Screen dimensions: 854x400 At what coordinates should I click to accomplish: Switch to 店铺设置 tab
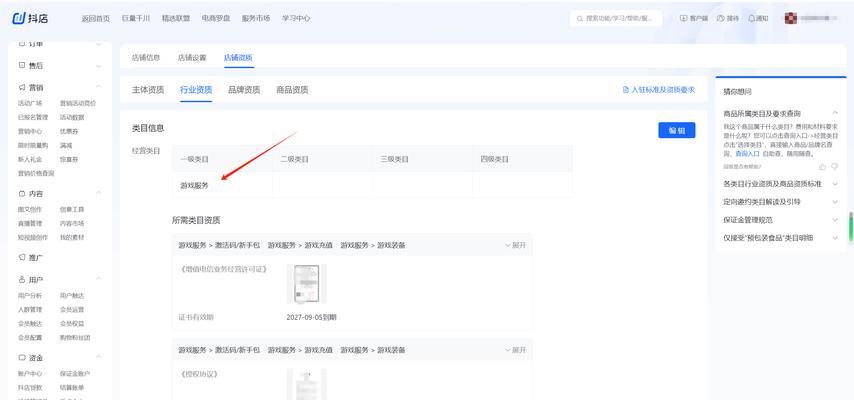(192, 58)
